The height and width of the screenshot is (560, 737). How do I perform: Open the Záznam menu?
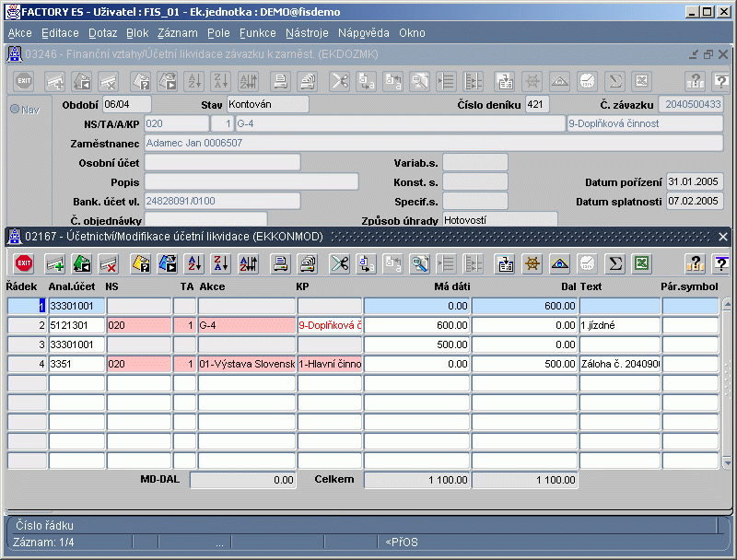[x=177, y=33]
